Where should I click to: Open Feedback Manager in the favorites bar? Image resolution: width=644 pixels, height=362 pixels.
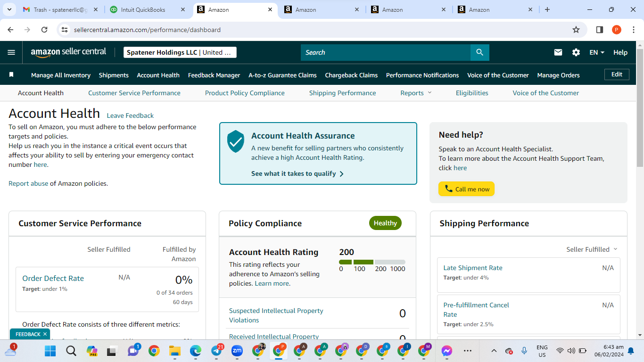coord(214,75)
